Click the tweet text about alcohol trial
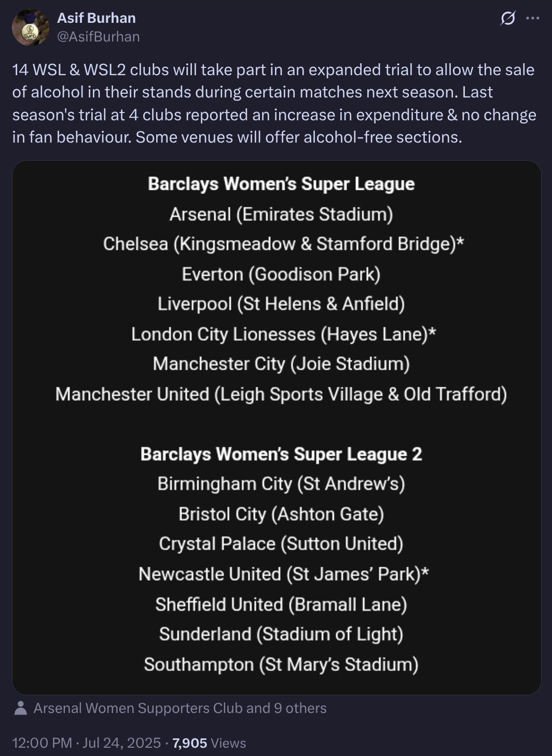The height and width of the screenshot is (756, 552). [x=274, y=103]
